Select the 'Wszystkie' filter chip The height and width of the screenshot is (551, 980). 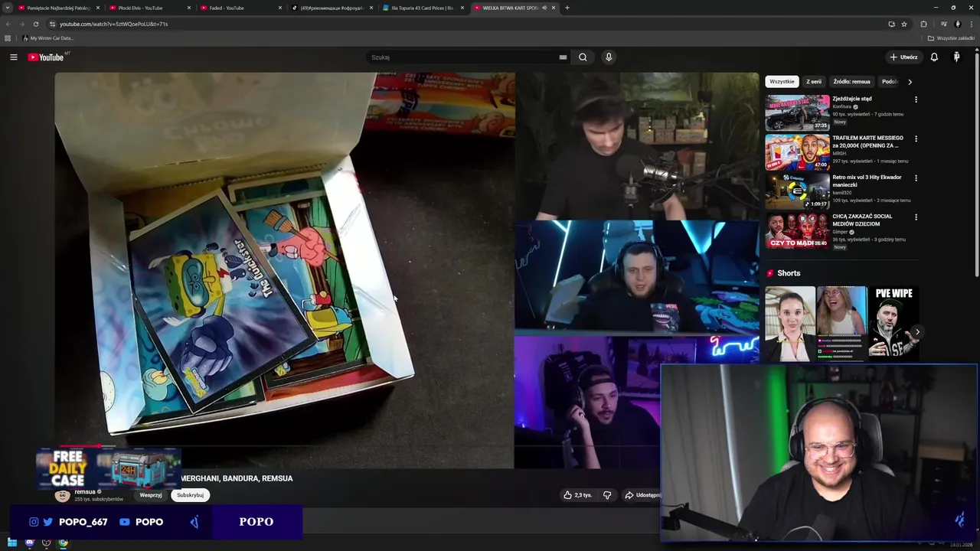(782, 82)
